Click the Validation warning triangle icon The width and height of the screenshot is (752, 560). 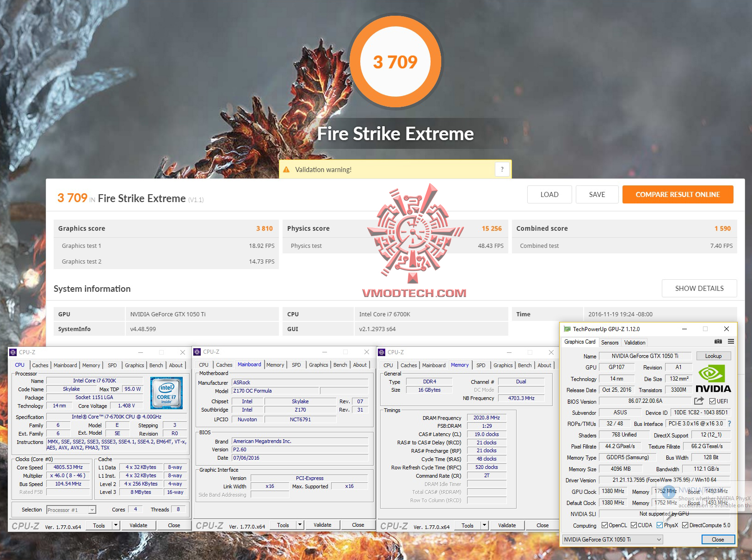[x=286, y=169]
